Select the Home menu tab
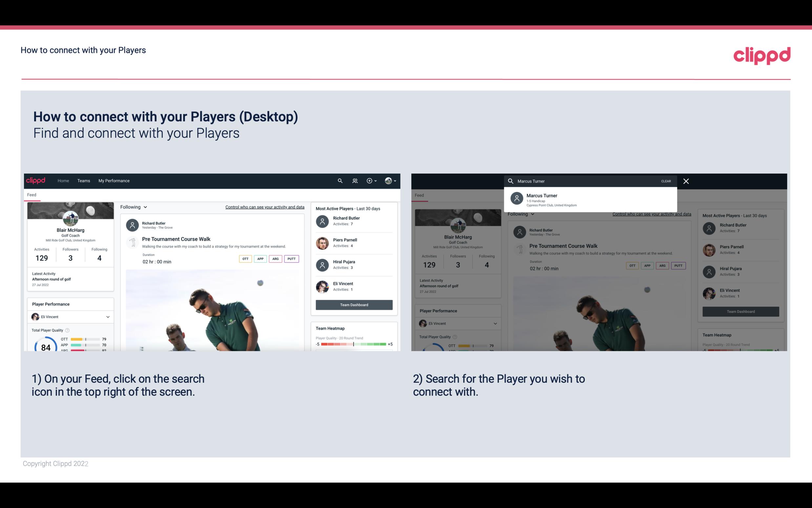This screenshot has height=508, width=812. [63, 180]
